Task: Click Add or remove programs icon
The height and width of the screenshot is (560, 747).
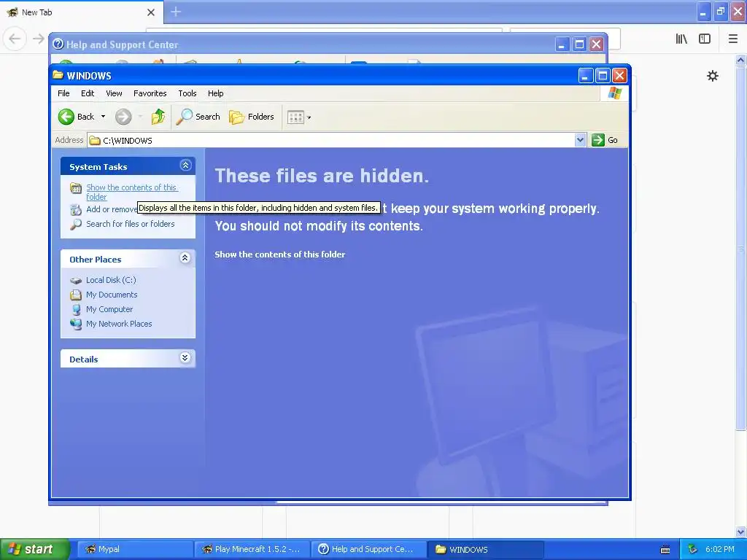Action: point(76,209)
